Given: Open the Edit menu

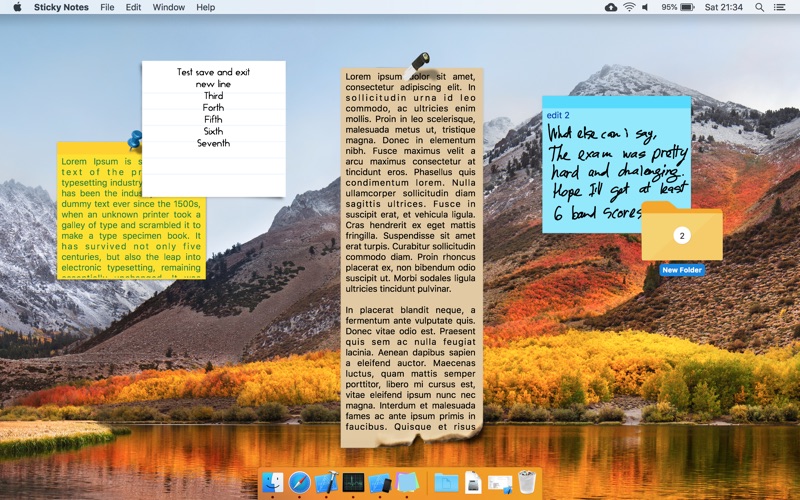Looking at the screenshot, I should point(133,7).
